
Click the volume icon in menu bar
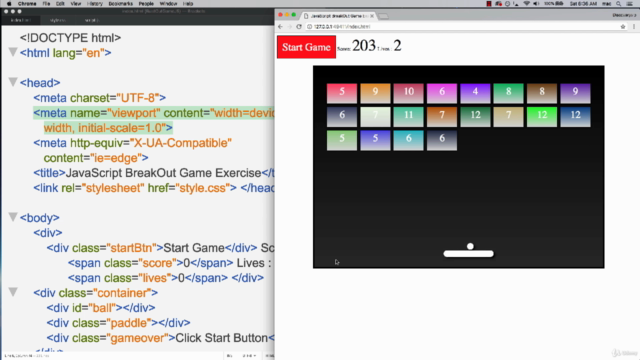pos(536,4)
